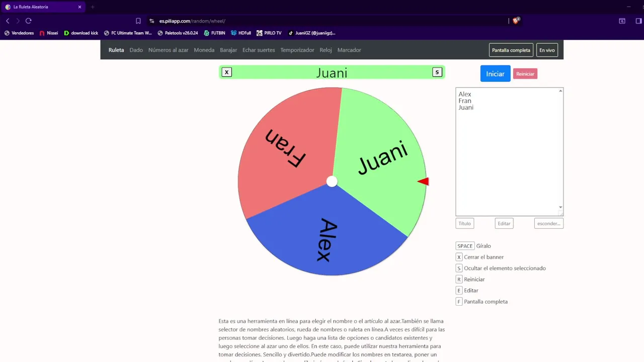The height and width of the screenshot is (362, 644).
Task: Click the Título button below the list
Action: [465, 223]
